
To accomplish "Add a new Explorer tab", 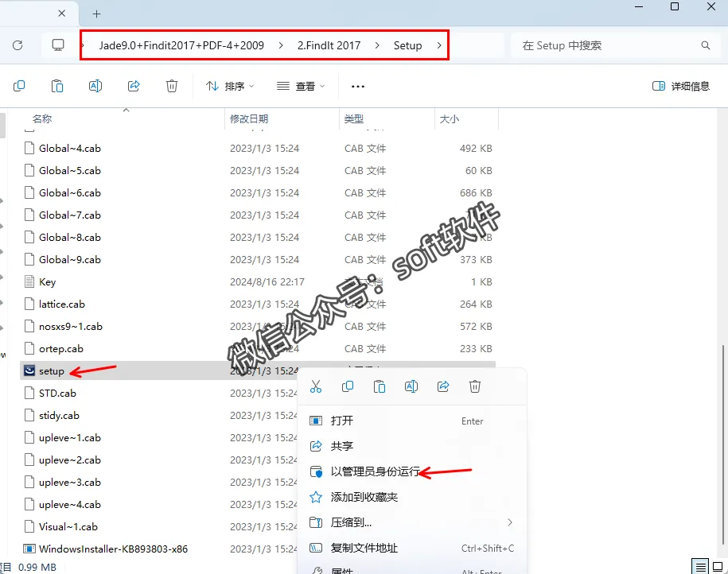I will pos(96,14).
